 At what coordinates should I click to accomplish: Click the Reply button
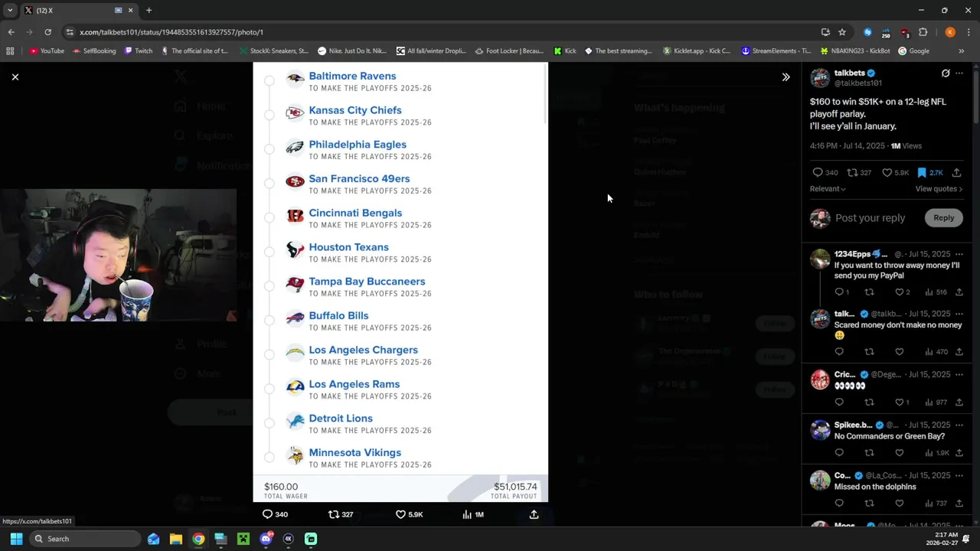coord(943,218)
